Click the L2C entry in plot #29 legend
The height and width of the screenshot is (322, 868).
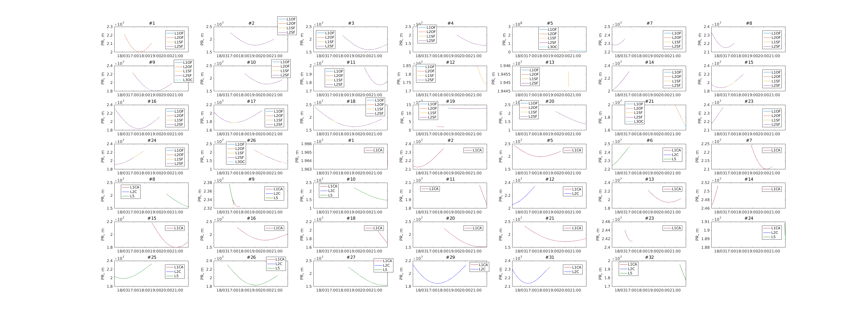point(482,269)
